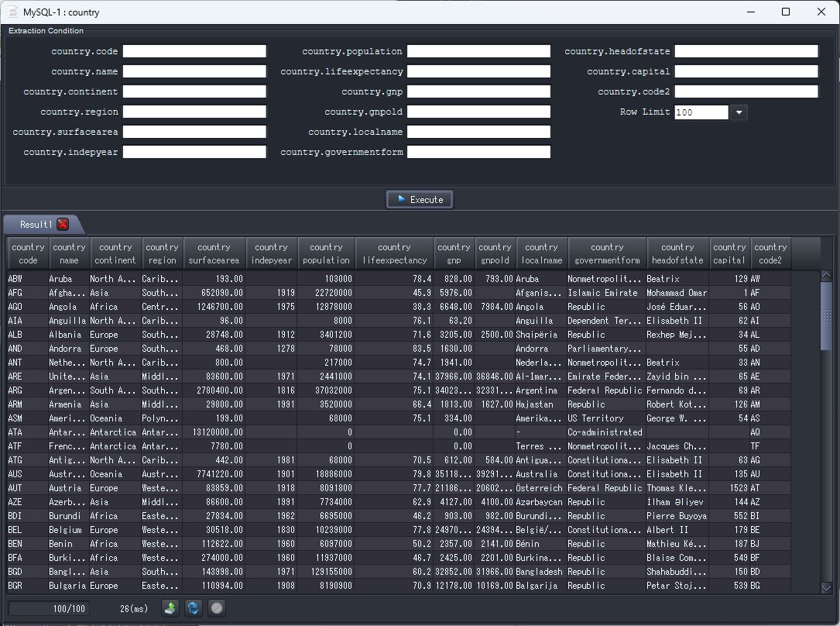Click the country.gnpold input field

(478, 112)
